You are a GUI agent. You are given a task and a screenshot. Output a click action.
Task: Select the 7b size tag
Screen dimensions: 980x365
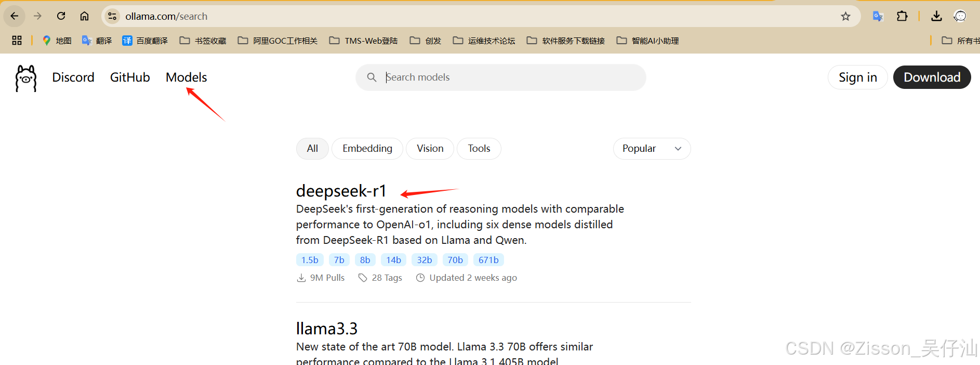click(x=339, y=260)
